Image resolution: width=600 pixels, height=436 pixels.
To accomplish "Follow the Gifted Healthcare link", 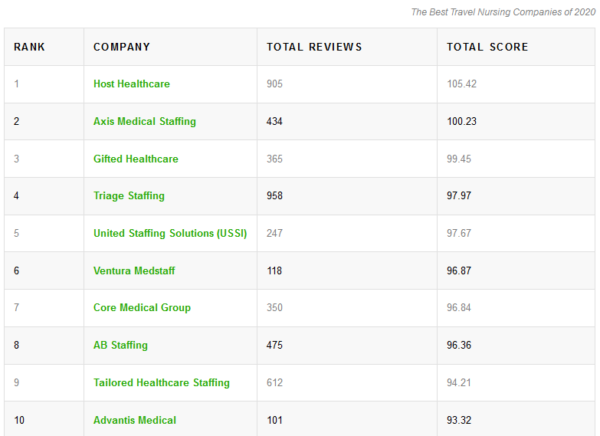I will tap(136, 159).
